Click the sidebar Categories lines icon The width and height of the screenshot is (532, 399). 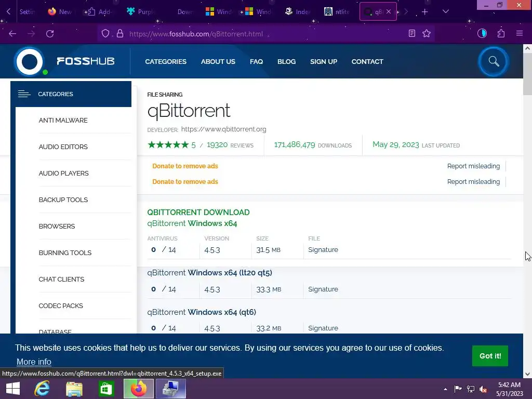pos(24,94)
